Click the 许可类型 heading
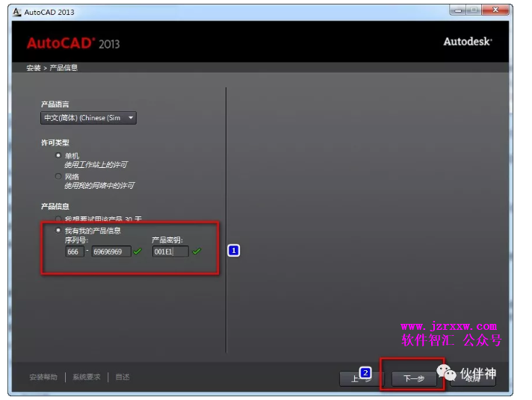The height and width of the screenshot is (400, 532). click(55, 143)
